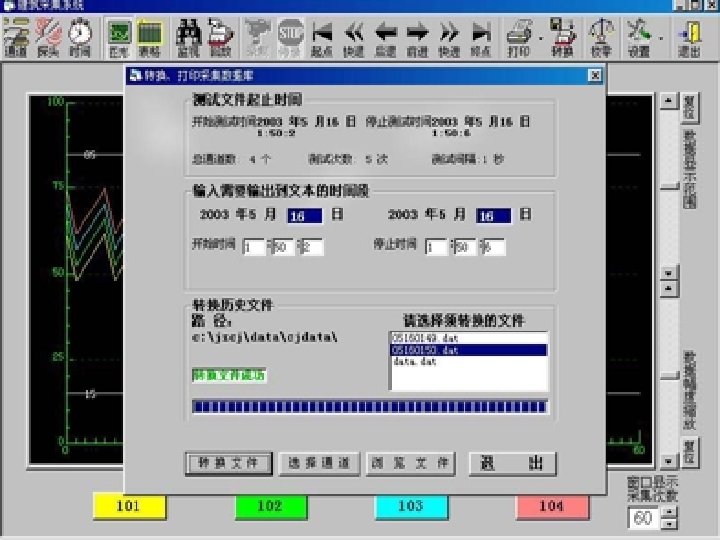Click the 开始时间 minute input box
The image size is (720, 540).
[x=283, y=247]
